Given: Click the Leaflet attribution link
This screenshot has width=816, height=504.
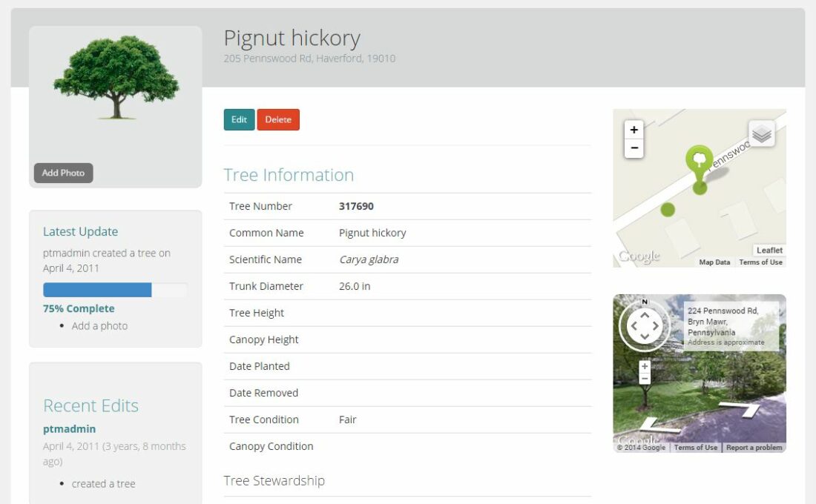Looking at the screenshot, I should (769, 250).
